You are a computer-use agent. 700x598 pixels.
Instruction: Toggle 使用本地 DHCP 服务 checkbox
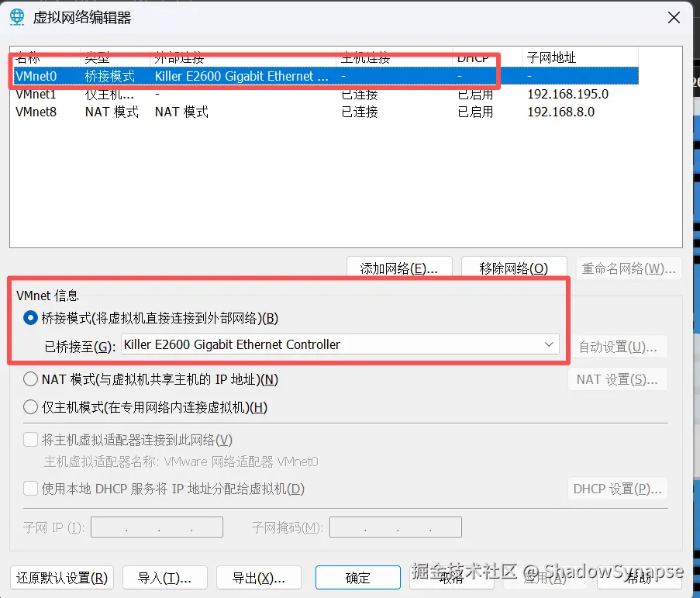tap(30, 488)
